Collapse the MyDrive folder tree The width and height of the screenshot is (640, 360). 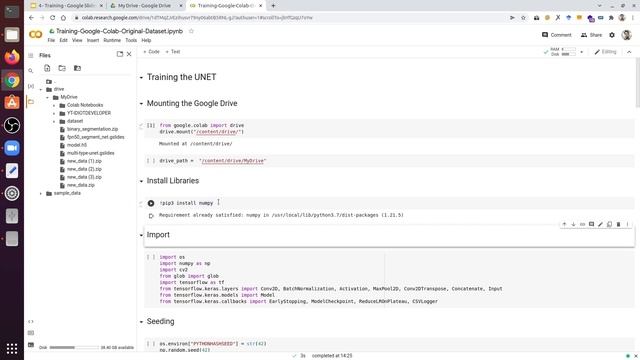point(47,98)
